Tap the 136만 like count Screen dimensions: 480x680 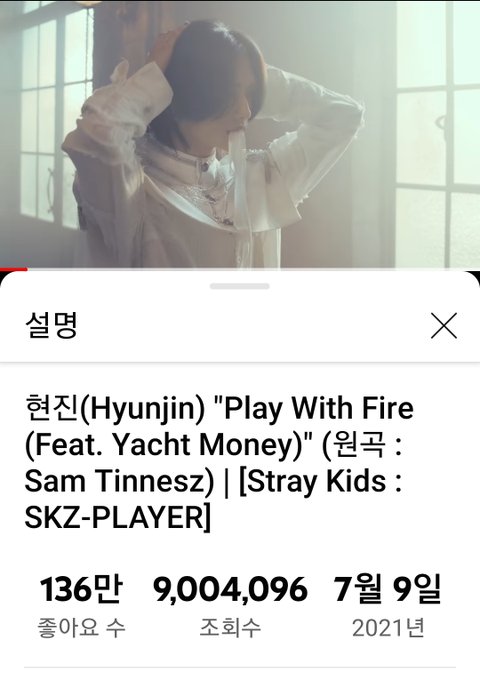[81, 589]
